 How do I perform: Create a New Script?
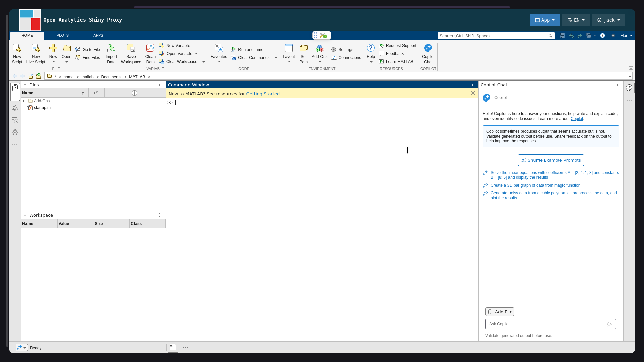click(x=17, y=54)
